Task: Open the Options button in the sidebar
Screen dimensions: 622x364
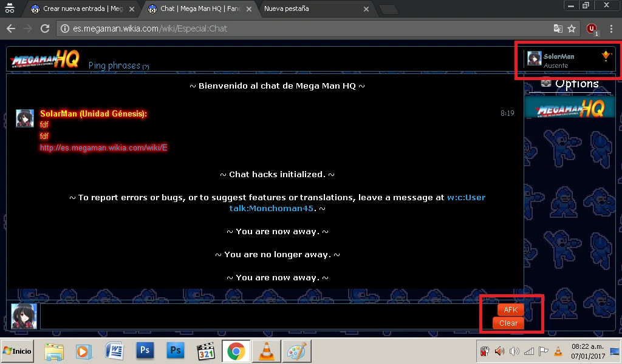Action: (x=570, y=83)
